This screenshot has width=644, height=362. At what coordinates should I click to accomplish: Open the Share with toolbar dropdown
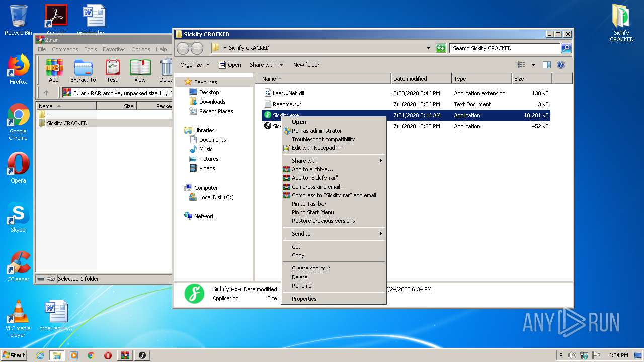(267, 65)
